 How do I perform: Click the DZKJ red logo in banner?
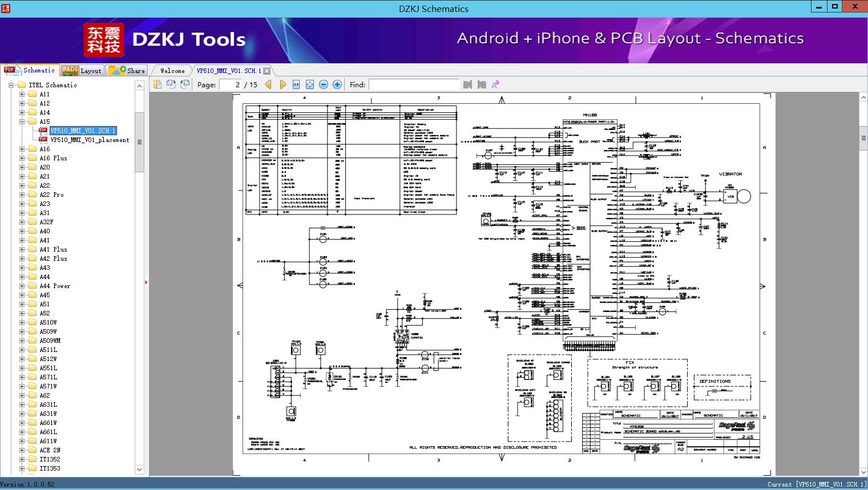point(104,40)
